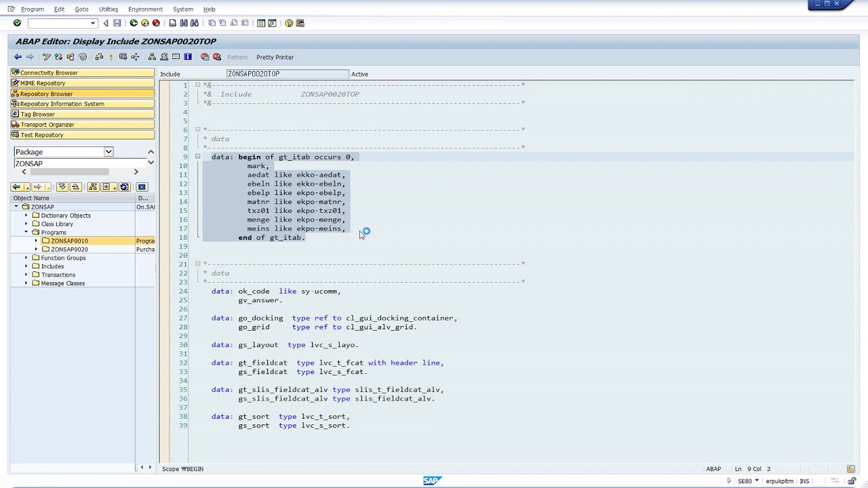868x488 pixels.
Task: Open the Package object type dropdown
Action: [108, 152]
